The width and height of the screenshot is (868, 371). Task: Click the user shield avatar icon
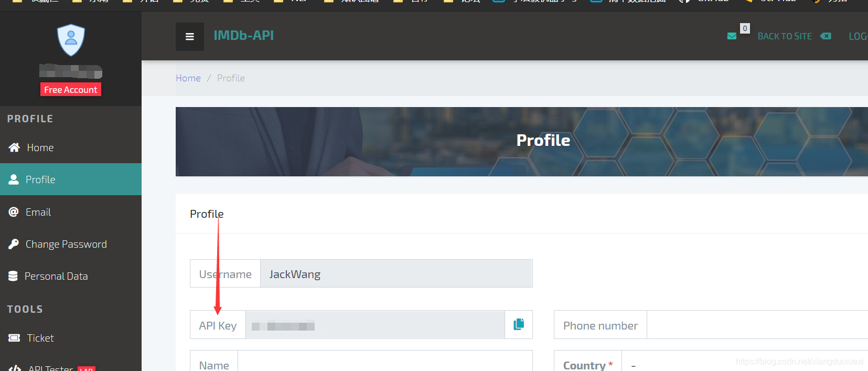[x=71, y=40]
